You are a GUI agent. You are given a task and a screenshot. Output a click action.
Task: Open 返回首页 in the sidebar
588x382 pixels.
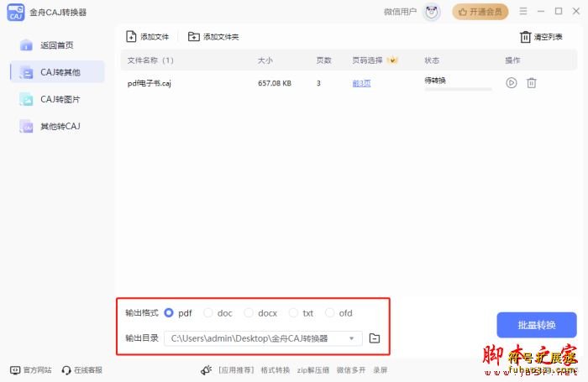tap(56, 45)
